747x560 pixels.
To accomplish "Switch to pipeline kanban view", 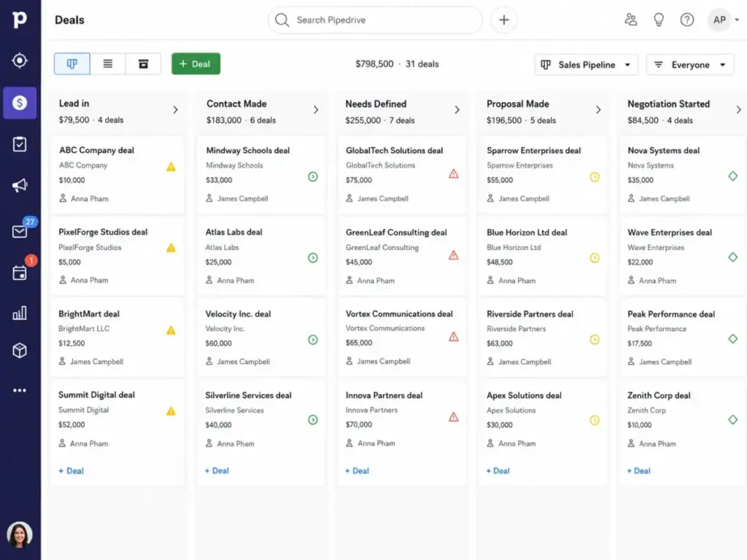I will pos(72,64).
